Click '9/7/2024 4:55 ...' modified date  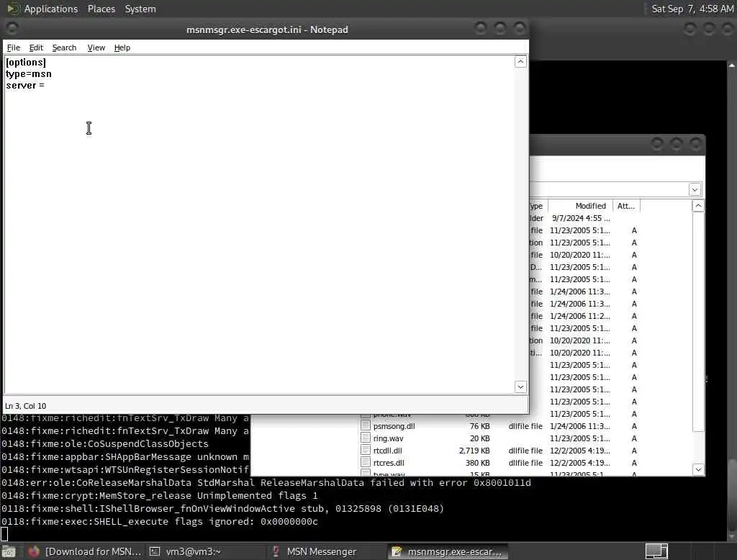point(581,218)
